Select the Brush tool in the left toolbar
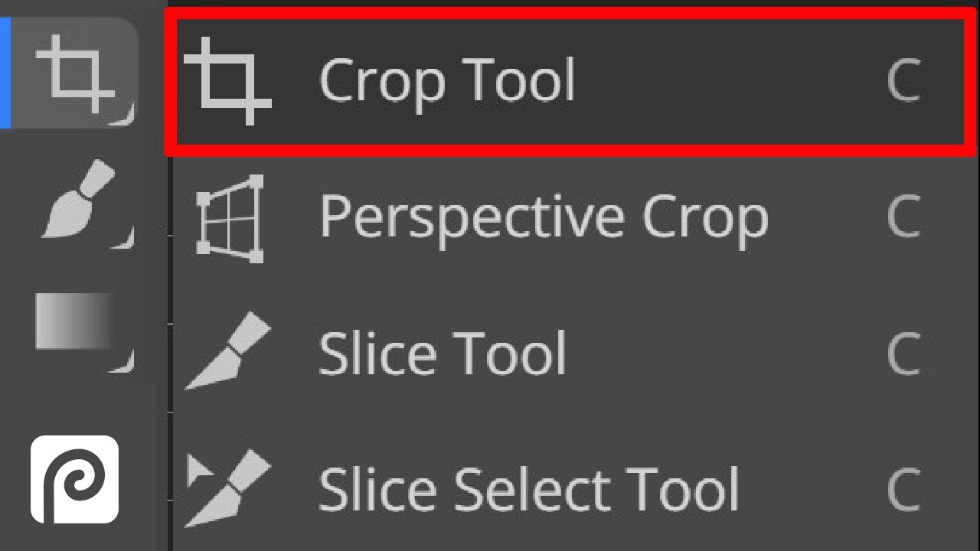The height and width of the screenshot is (551, 980). [78, 197]
